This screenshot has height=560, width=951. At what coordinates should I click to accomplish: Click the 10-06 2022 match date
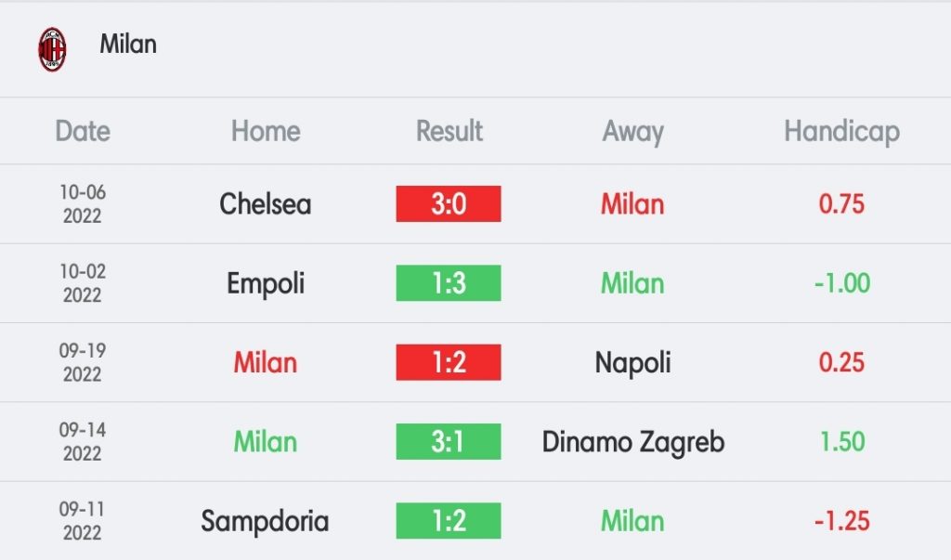point(83,204)
